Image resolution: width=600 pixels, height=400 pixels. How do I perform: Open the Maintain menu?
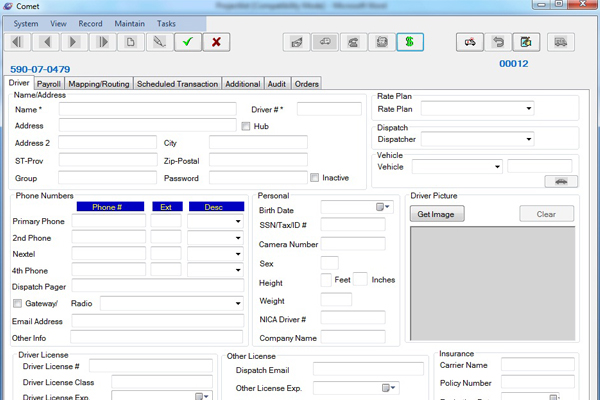click(x=130, y=24)
